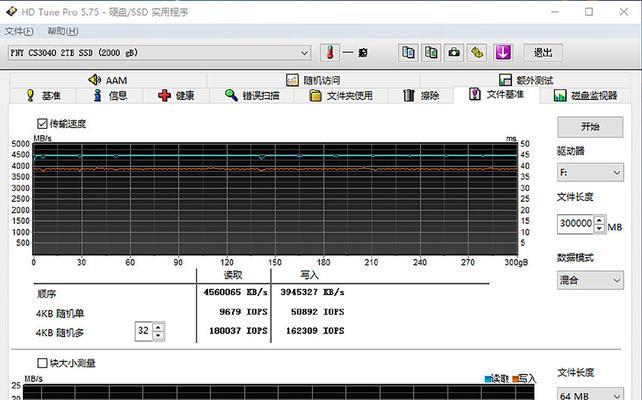This screenshot has width=642, height=400.
Task: Switch to the AAM tab
Action: [108, 80]
